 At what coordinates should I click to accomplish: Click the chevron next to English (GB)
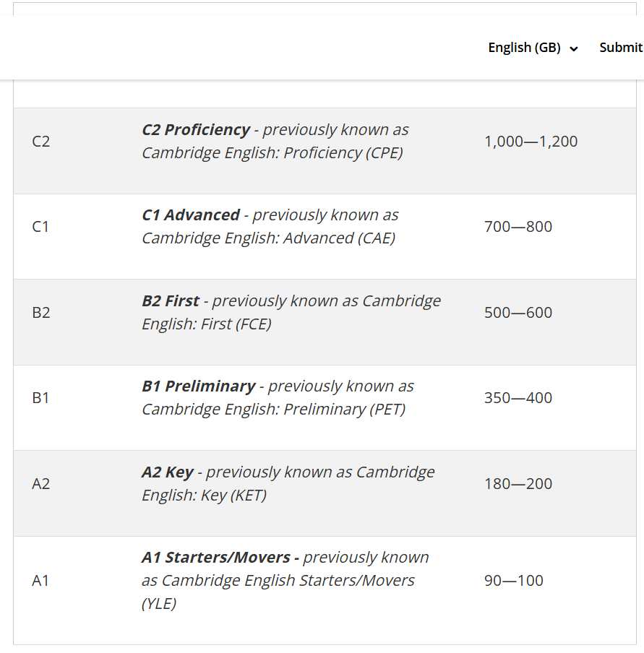(x=574, y=49)
